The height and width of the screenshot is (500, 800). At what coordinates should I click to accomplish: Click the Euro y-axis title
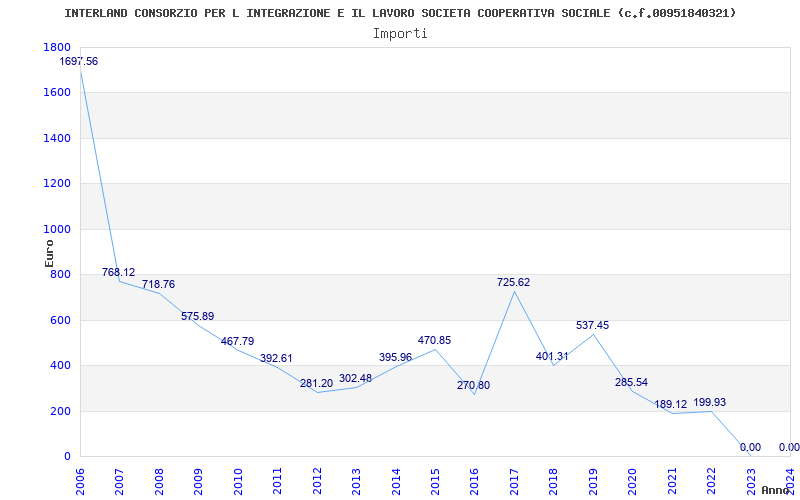tap(49, 253)
